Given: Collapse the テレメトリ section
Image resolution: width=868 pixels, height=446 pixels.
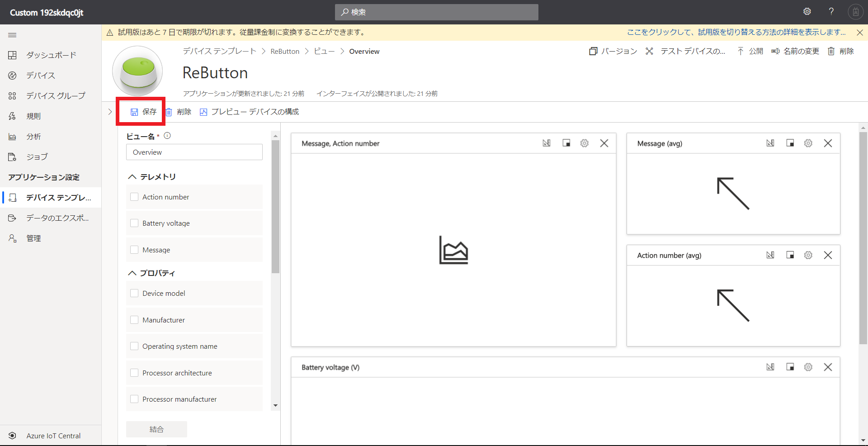Looking at the screenshot, I should (132, 177).
